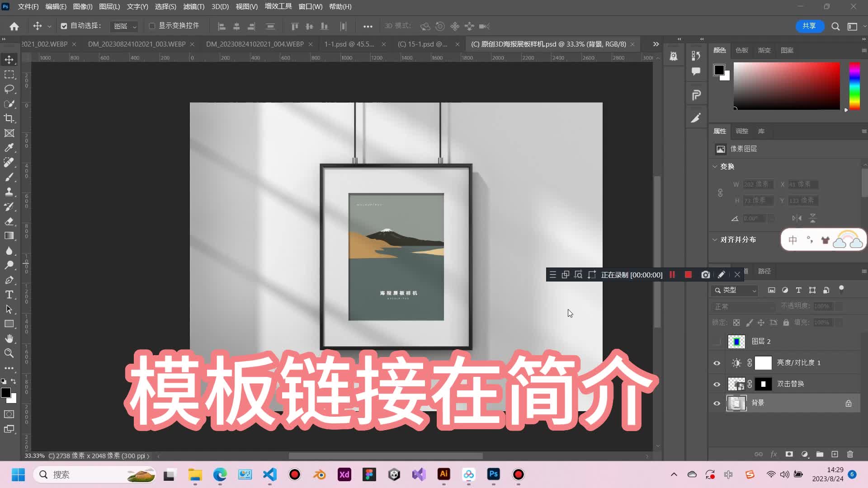
Task: Add a layer mask to the selection
Action: point(789,455)
